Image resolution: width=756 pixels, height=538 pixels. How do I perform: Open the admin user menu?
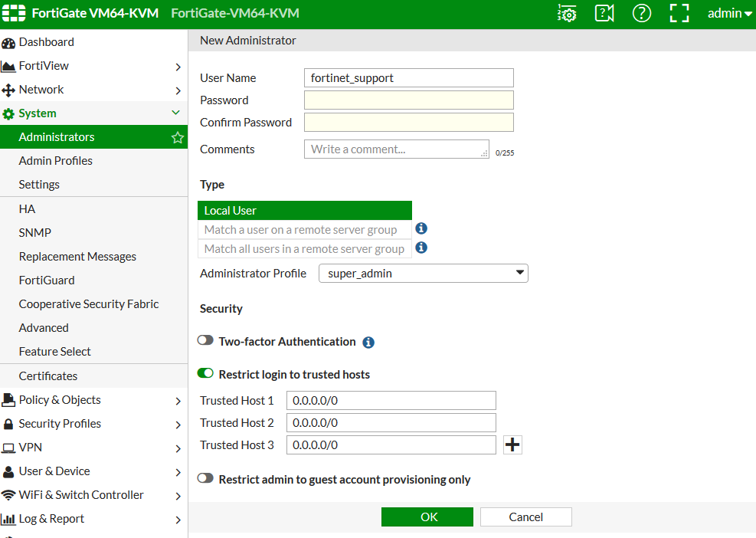(x=729, y=13)
